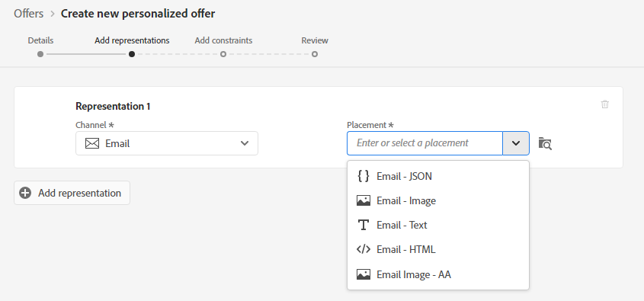
Task: Click the Representation 1 heading
Action: 113,107
